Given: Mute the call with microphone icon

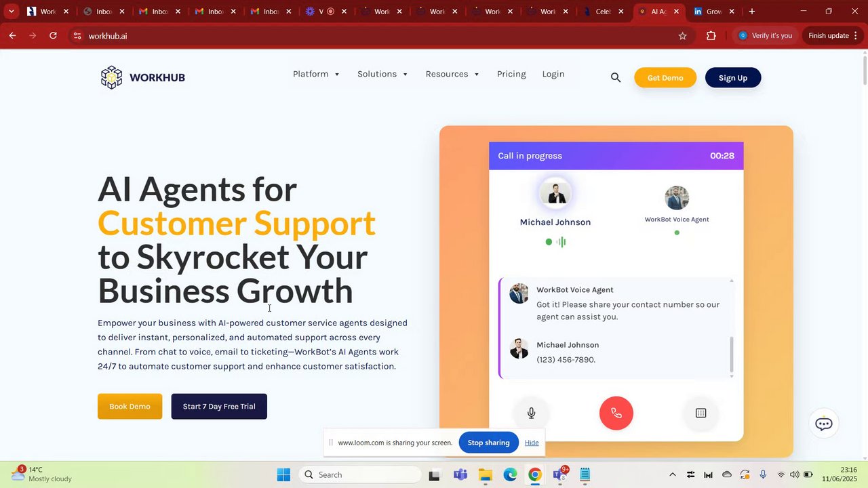Looking at the screenshot, I should [532, 413].
